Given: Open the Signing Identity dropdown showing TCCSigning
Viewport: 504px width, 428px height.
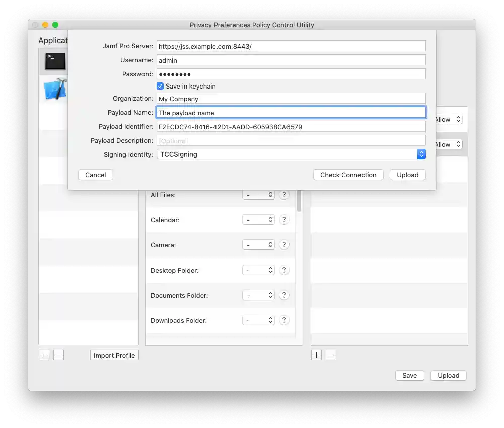Looking at the screenshot, I should tap(421, 154).
